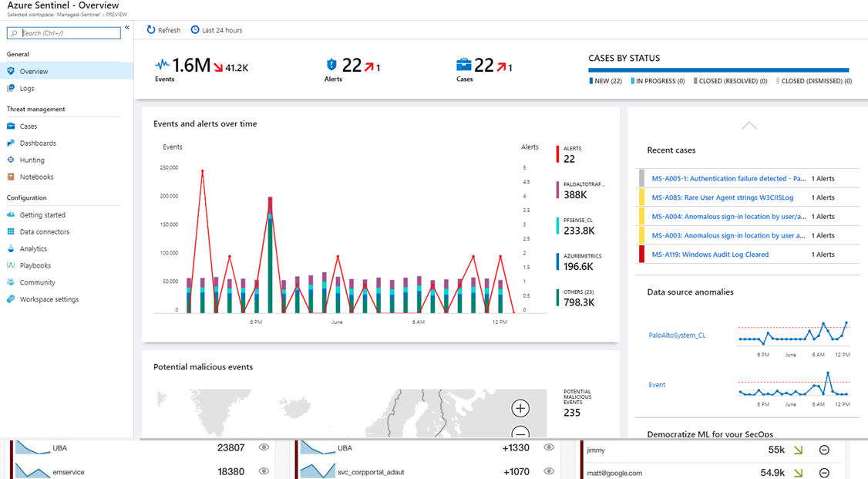Screen dimensions: 868x479
Task: Click the Workspace settings icon
Action: (11, 299)
